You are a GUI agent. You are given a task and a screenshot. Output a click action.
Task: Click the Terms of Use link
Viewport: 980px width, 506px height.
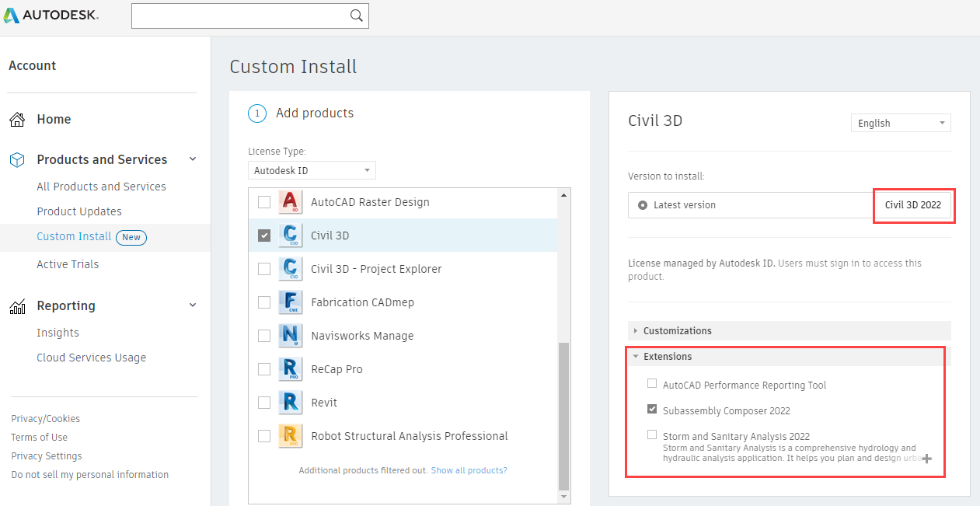tap(39, 438)
